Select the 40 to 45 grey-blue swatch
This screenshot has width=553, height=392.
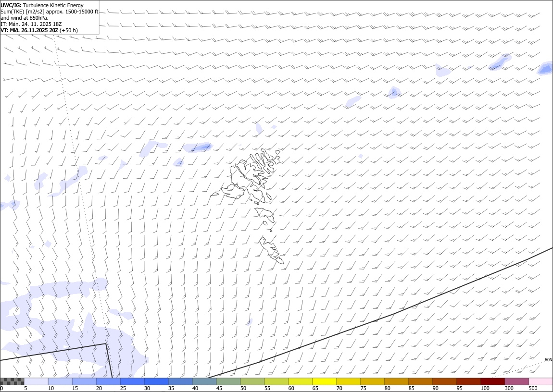(204, 381)
